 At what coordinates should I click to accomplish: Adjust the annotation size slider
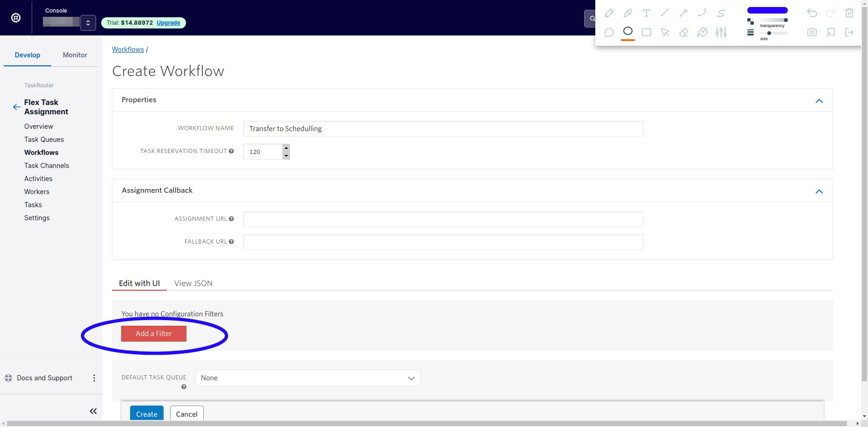click(774, 33)
